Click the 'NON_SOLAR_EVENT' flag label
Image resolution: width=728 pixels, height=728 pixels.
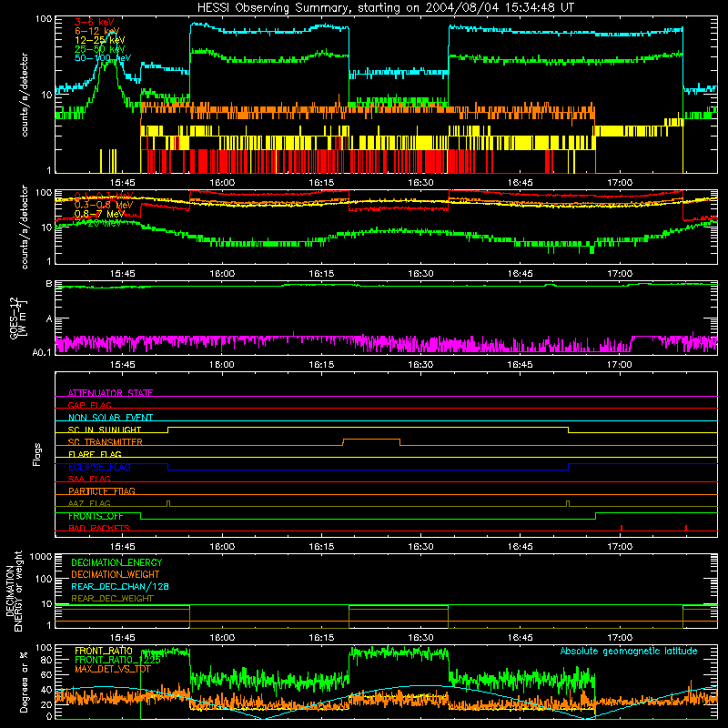(x=110, y=418)
